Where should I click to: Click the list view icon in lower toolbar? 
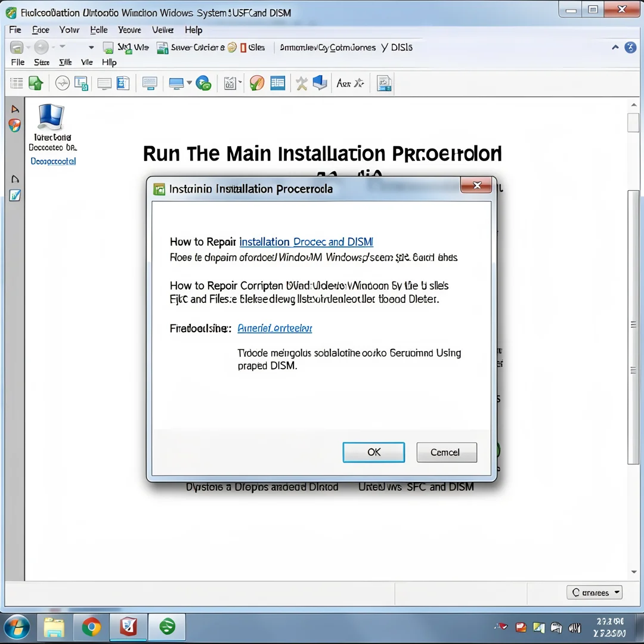click(17, 83)
